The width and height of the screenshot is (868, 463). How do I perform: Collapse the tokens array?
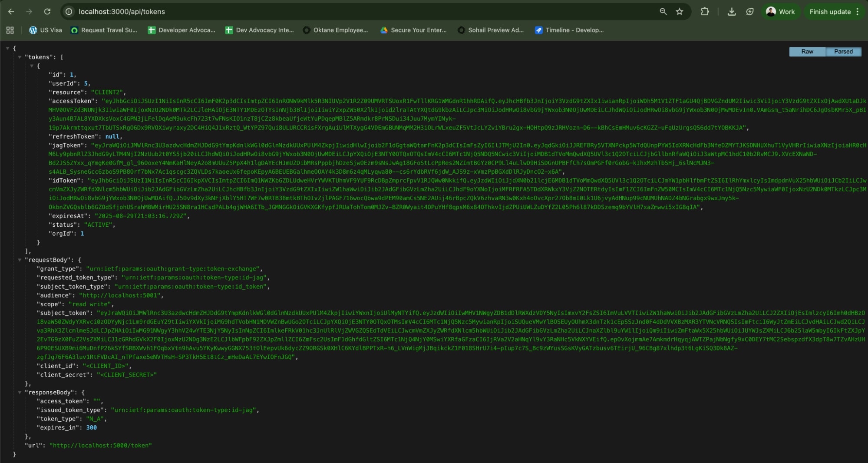[20, 57]
